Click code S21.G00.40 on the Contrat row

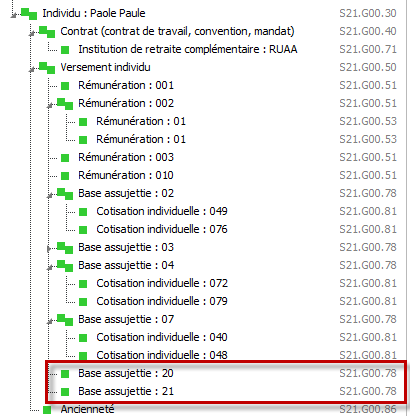[368, 31]
